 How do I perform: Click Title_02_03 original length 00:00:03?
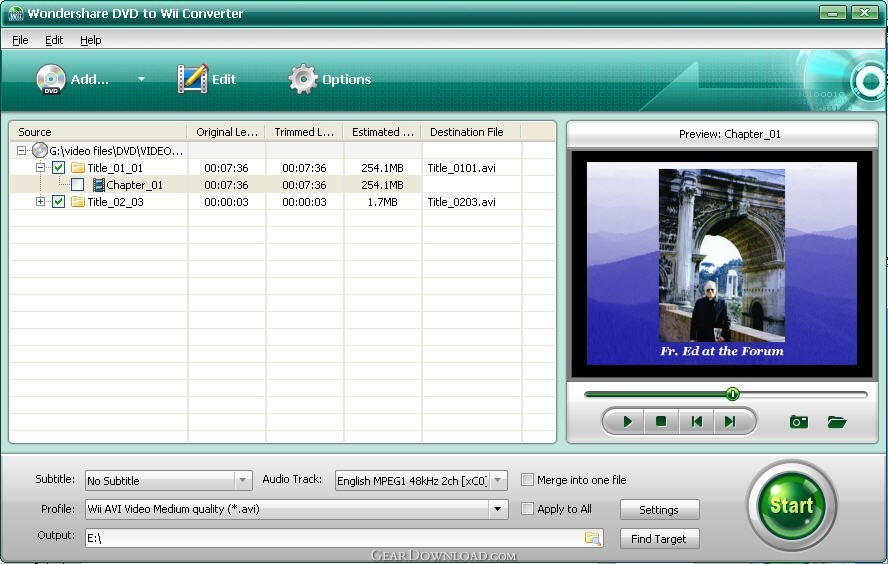click(x=226, y=202)
